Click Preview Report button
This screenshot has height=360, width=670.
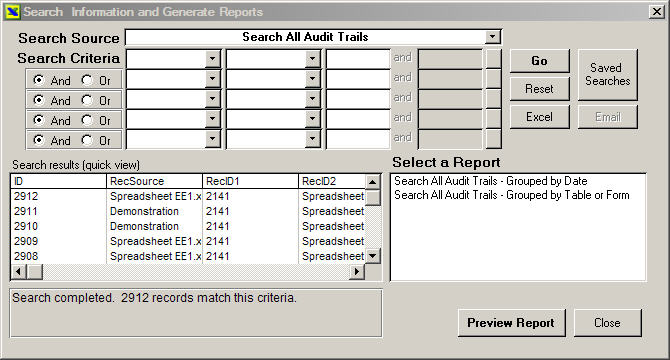coord(511,323)
